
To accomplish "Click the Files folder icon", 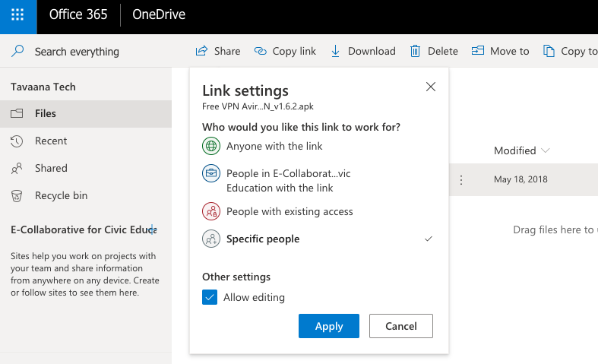I will [x=17, y=113].
